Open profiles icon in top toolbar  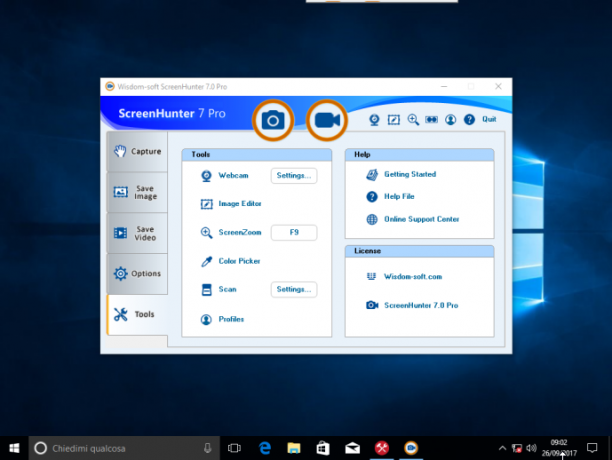[x=450, y=119]
